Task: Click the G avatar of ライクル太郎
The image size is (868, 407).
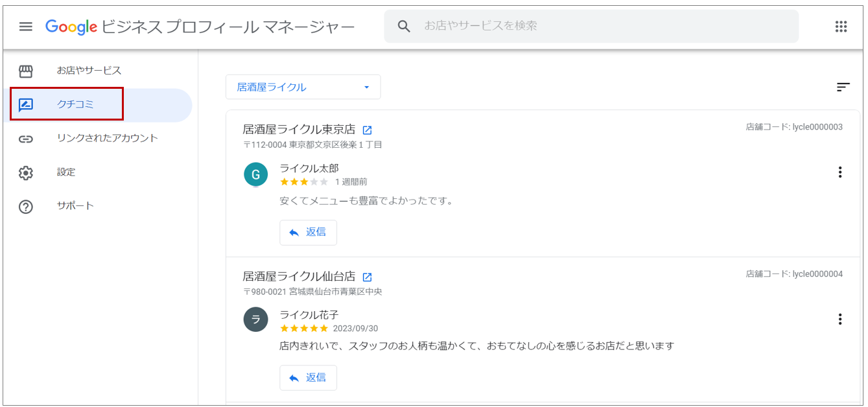Action: coord(255,174)
